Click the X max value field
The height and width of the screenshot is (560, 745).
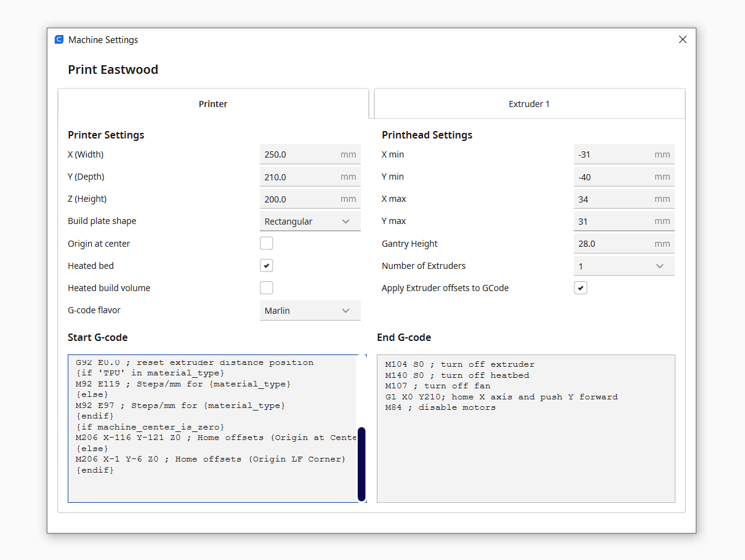[624, 199]
